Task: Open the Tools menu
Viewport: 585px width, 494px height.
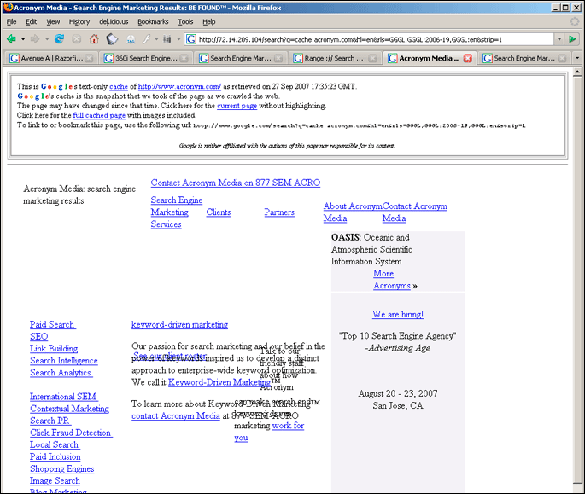Action: pos(185,22)
